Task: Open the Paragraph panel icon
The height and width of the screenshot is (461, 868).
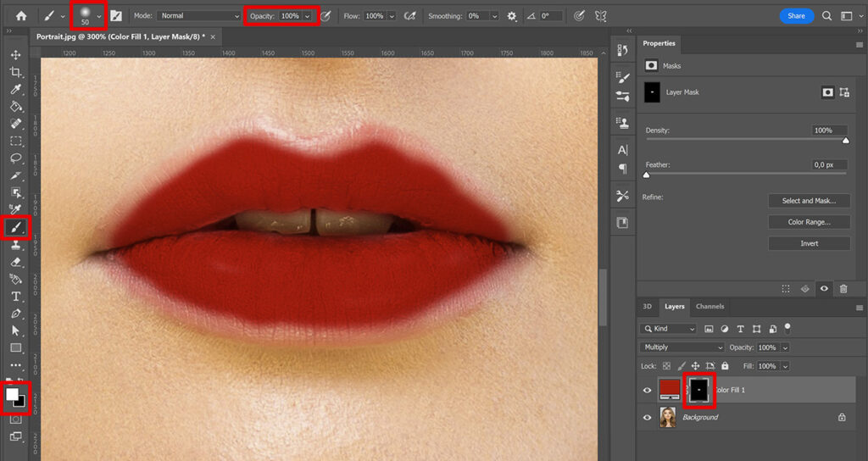Action: pyautogui.click(x=623, y=169)
